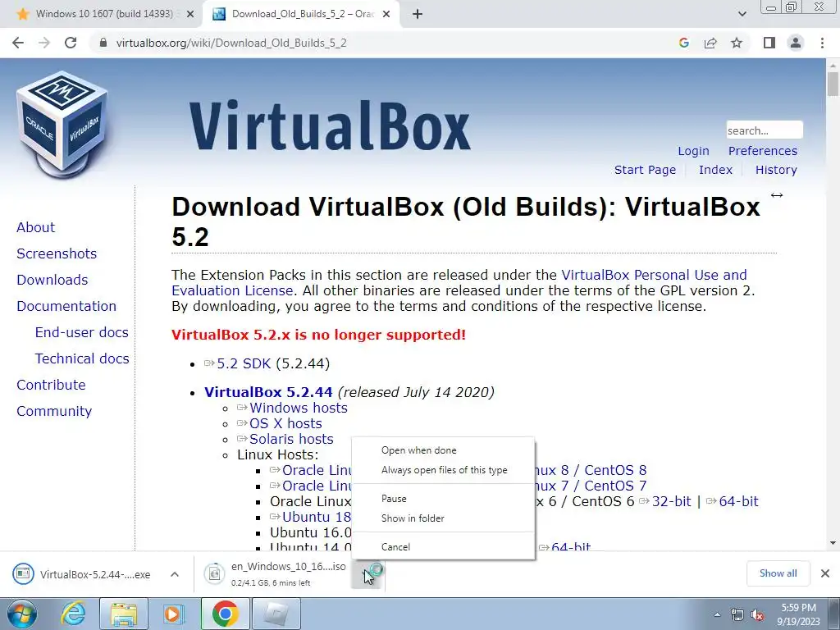Image resolution: width=840 pixels, height=630 pixels.
Task: Switch to the Windows 10 1607 tab
Action: tap(104, 15)
